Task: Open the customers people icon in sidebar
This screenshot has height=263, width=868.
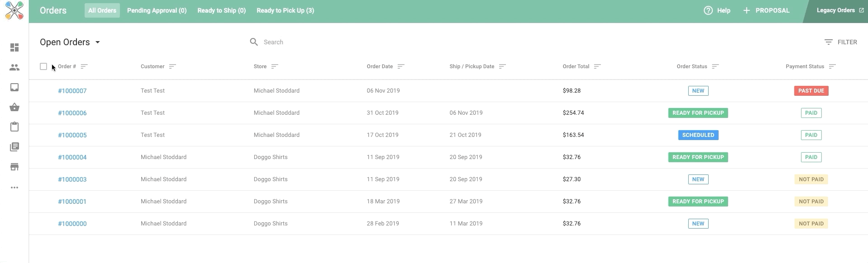Action: [x=14, y=67]
